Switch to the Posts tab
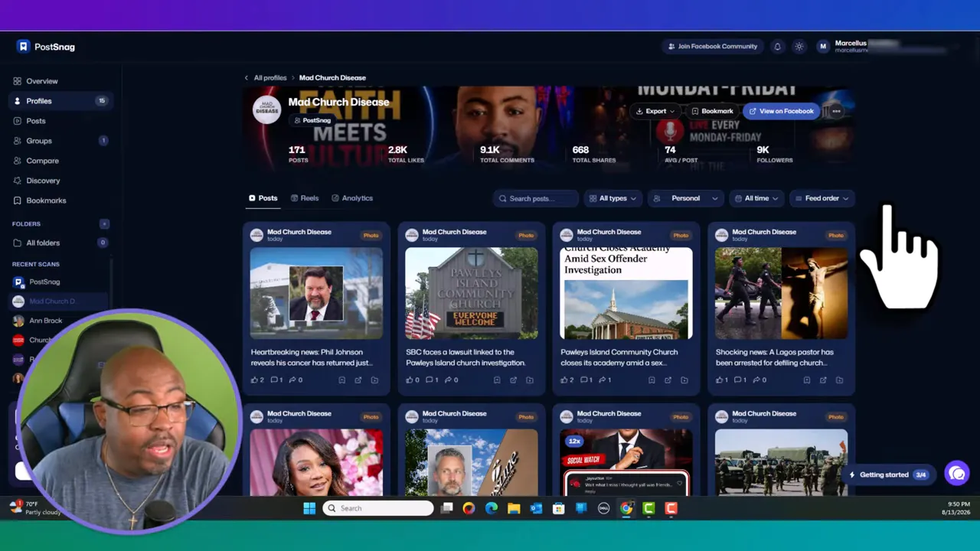The width and height of the screenshot is (980, 551). pos(263,198)
